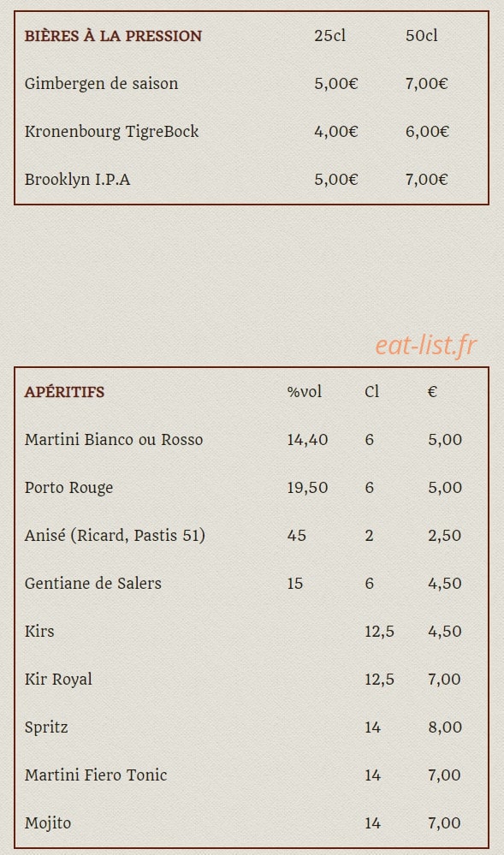Select the APÉRITIFS section heading
The image size is (504, 855).
64,392
